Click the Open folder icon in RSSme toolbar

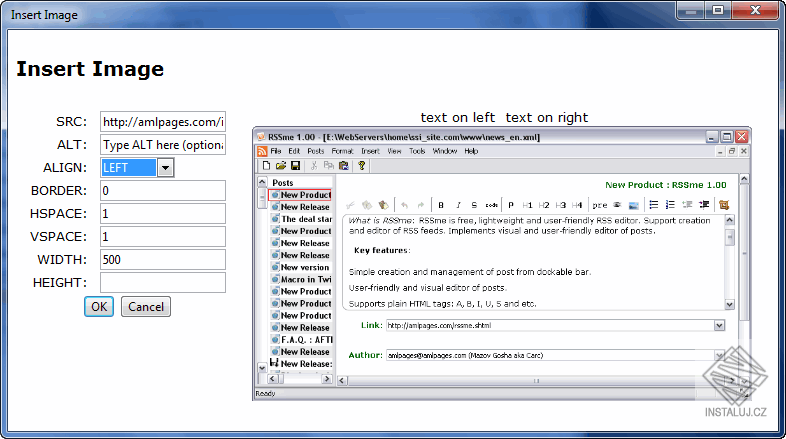click(281, 165)
